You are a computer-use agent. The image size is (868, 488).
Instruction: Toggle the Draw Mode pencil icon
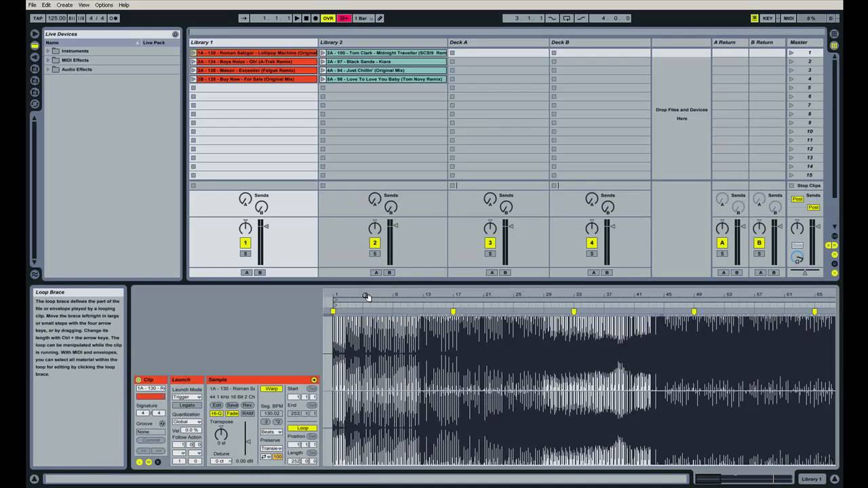click(x=380, y=18)
